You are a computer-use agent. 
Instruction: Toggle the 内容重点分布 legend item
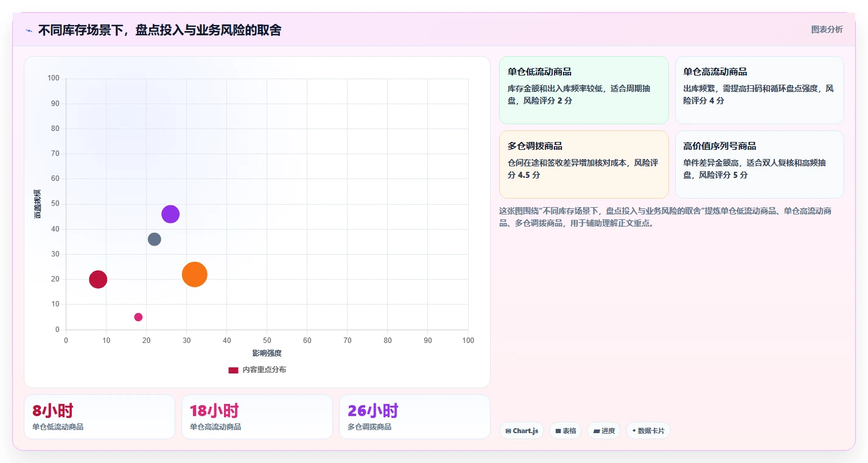(257, 370)
